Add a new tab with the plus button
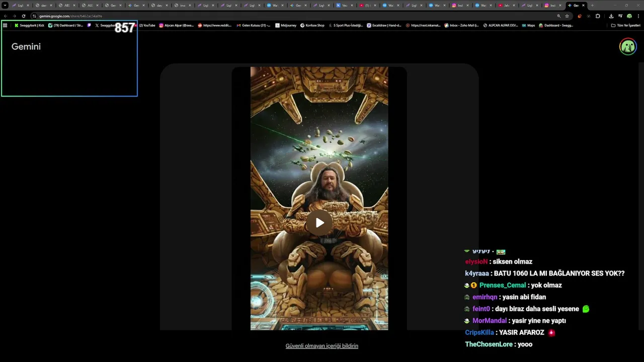644x362 pixels. click(x=592, y=6)
